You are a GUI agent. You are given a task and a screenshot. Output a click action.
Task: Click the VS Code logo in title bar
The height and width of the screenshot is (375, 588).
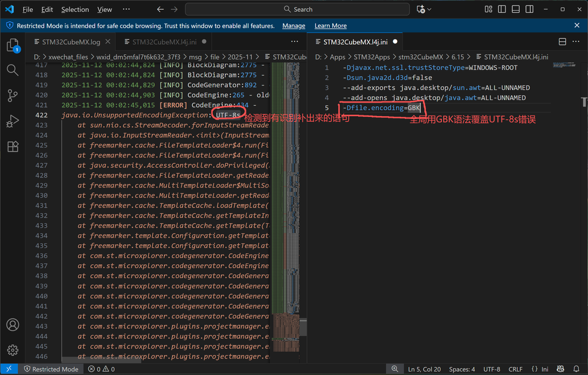point(9,9)
